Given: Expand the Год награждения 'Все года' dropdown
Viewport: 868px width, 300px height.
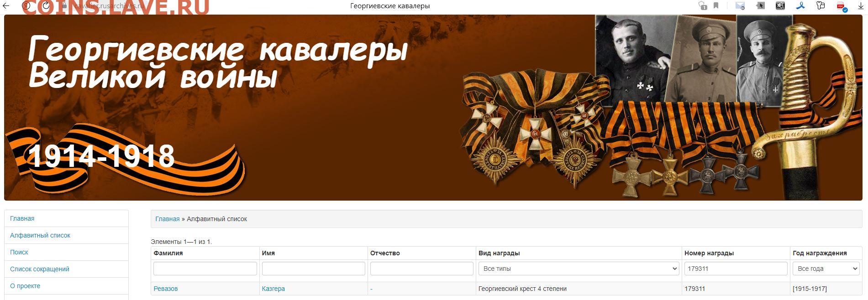Looking at the screenshot, I should [826, 269].
